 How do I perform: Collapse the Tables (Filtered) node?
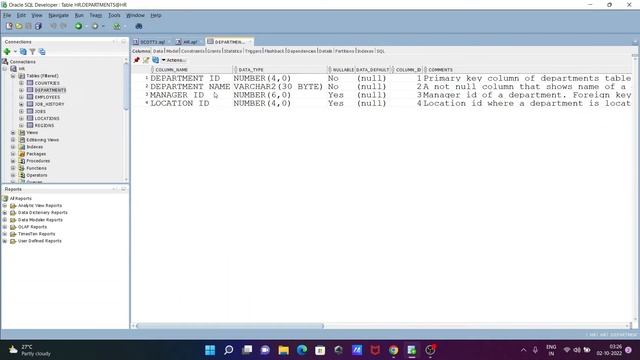tap(13, 76)
